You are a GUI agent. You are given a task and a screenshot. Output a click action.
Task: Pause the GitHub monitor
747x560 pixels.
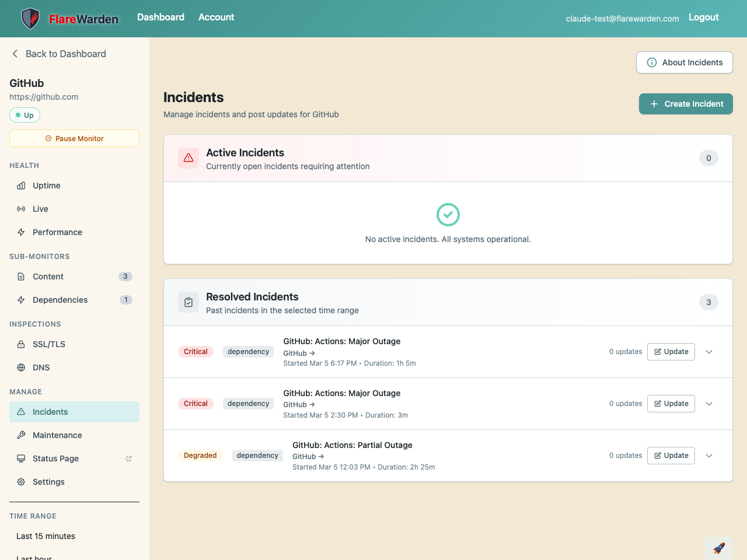coord(74,138)
